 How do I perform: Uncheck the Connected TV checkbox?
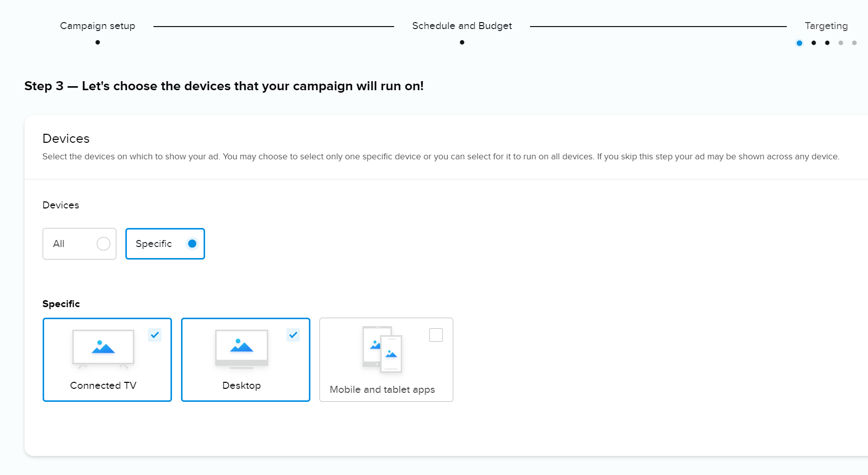click(154, 335)
